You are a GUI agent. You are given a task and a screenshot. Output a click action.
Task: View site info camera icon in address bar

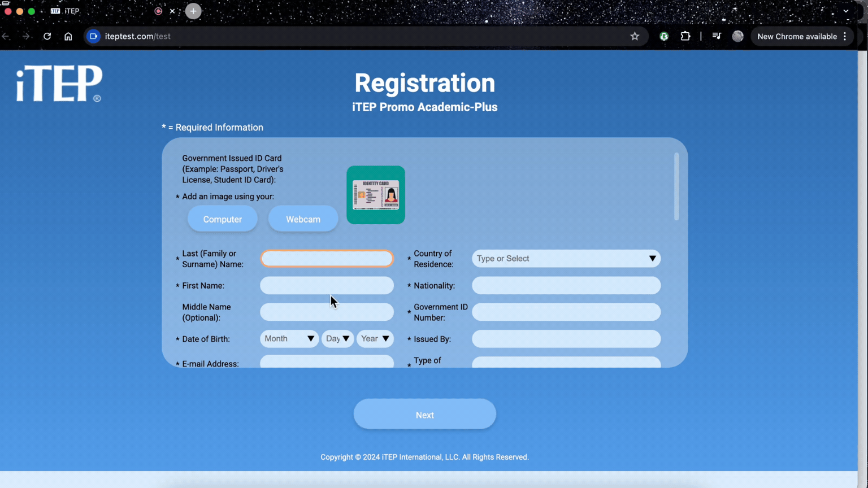pos(94,36)
